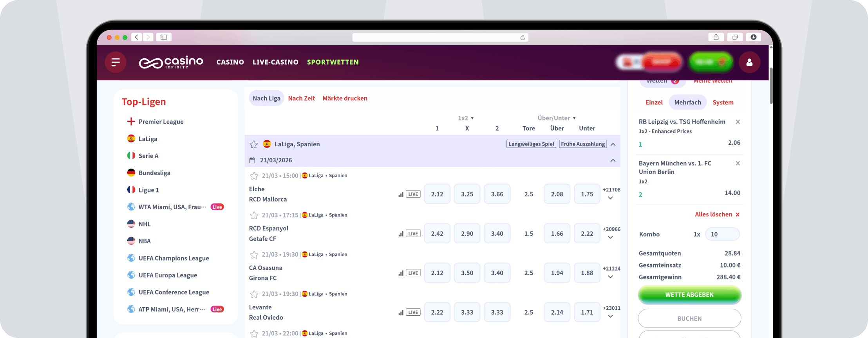Click LIVE badge for CA Osasuna match

pos(413,273)
